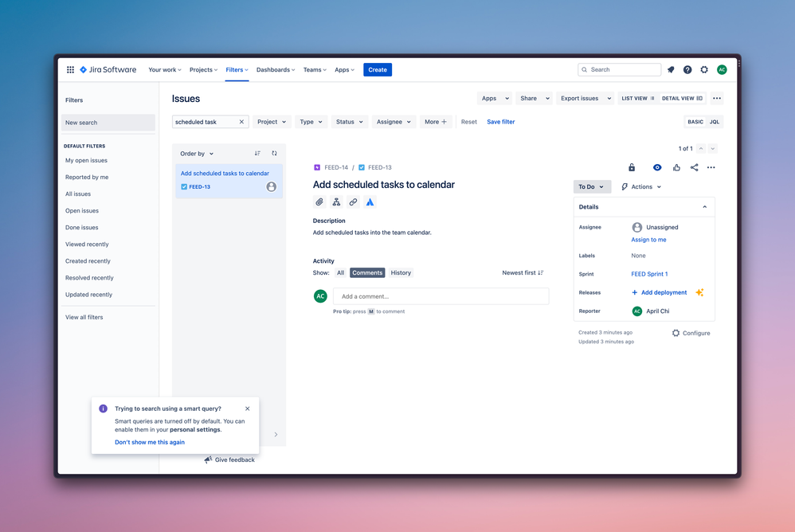This screenshot has width=795, height=532.
Task: Click the Save filter link
Action: [x=501, y=122]
